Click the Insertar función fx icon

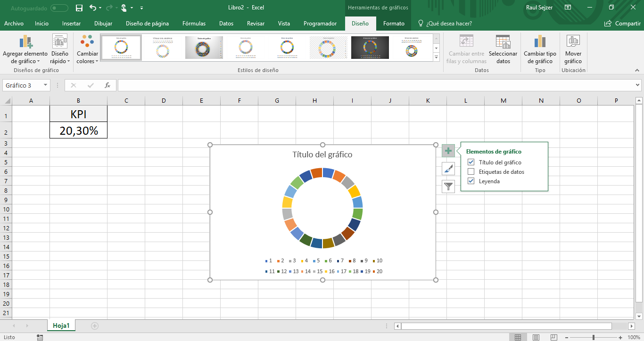click(x=107, y=85)
